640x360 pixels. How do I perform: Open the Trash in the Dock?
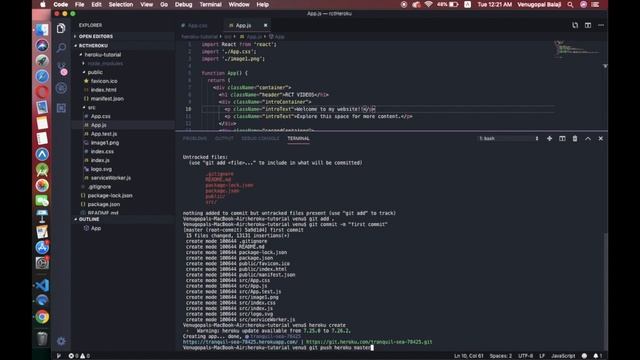click(x=42, y=338)
